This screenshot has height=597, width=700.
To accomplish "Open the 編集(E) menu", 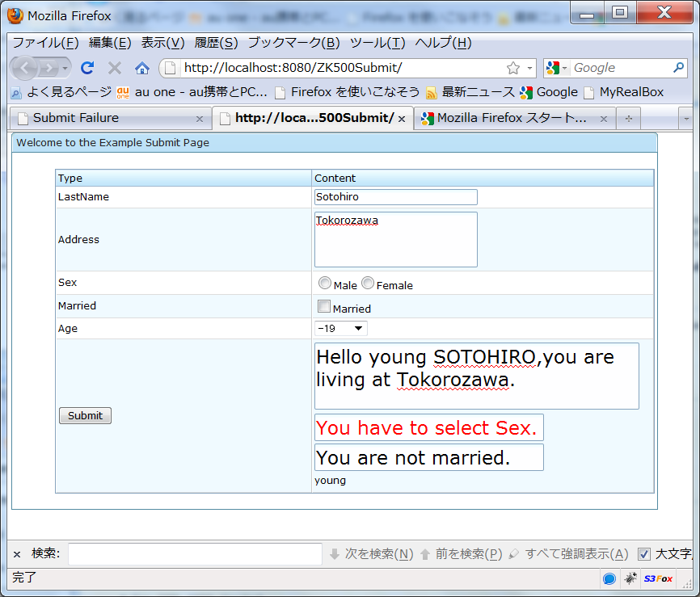I will click(x=110, y=43).
